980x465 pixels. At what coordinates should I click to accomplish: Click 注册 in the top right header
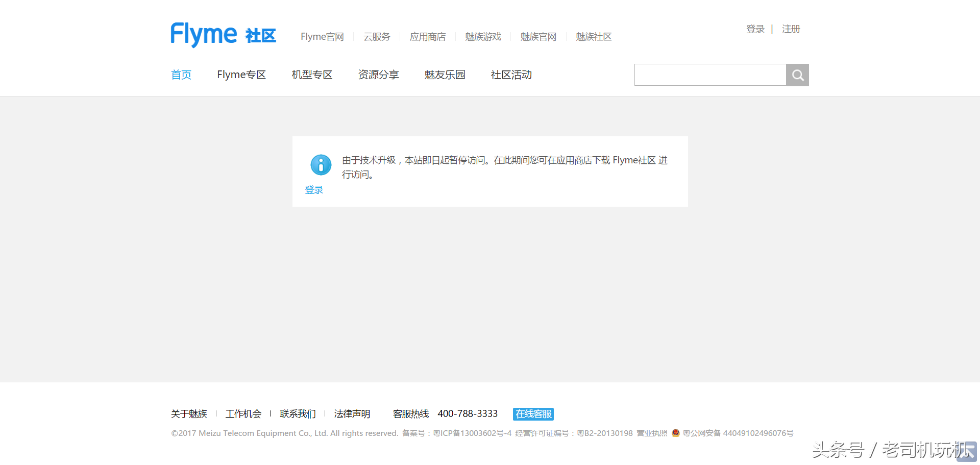pos(791,29)
